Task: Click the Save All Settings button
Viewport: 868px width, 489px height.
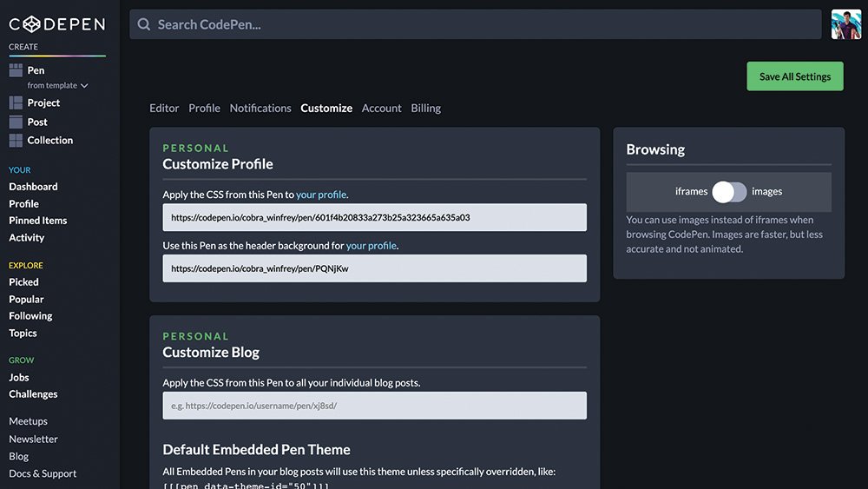Action: (x=795, y=76)
